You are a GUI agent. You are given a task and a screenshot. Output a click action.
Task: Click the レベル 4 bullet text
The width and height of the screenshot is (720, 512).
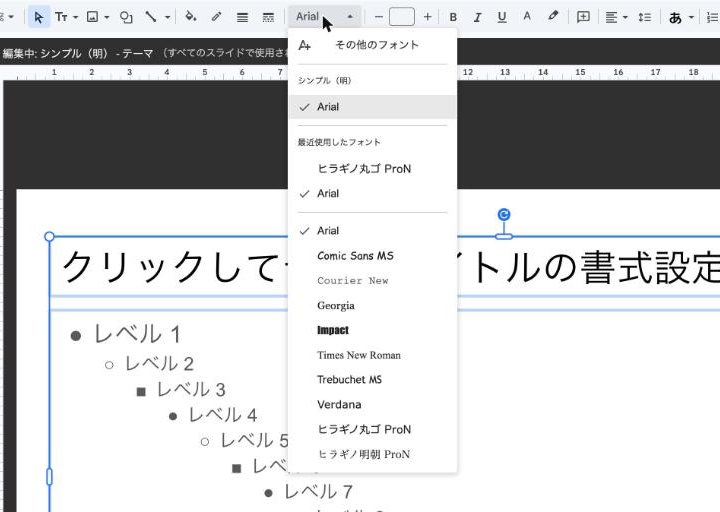click(x=223, y=415)
